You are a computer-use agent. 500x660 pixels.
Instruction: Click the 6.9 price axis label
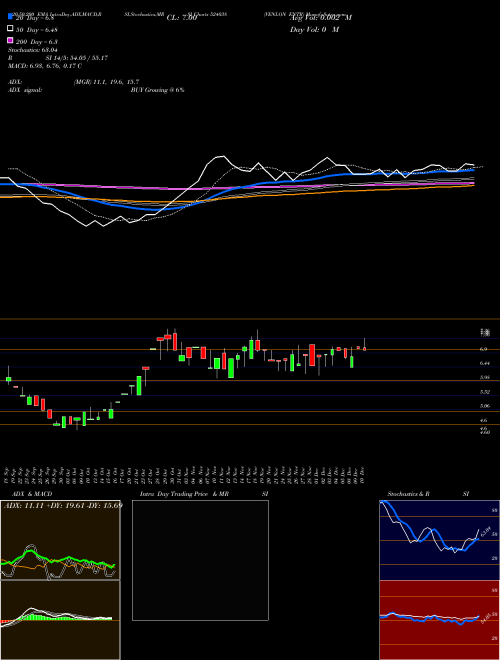484,349
